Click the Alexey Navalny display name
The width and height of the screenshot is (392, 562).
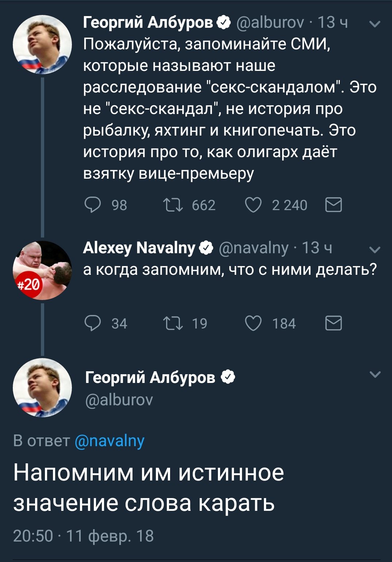(139, 248)
